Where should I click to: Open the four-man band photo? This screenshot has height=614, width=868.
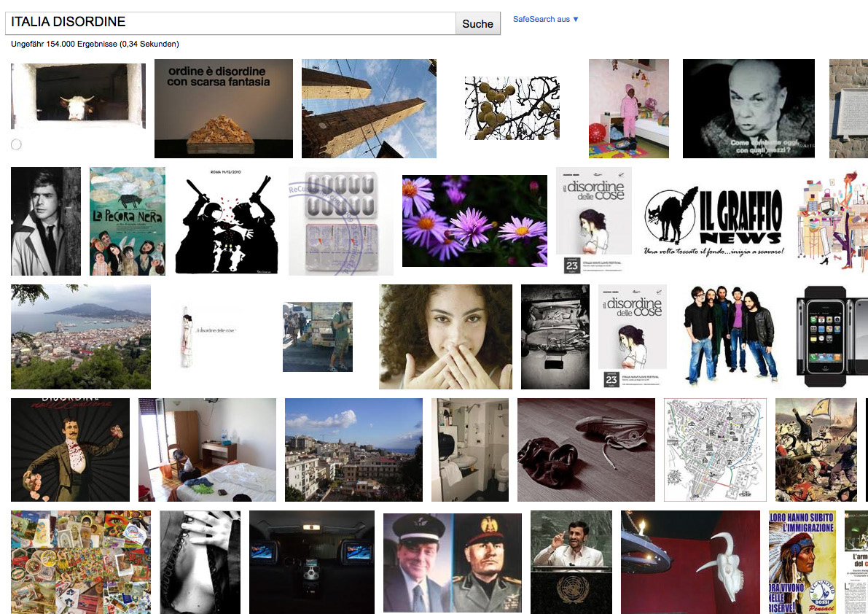(731, 335)
